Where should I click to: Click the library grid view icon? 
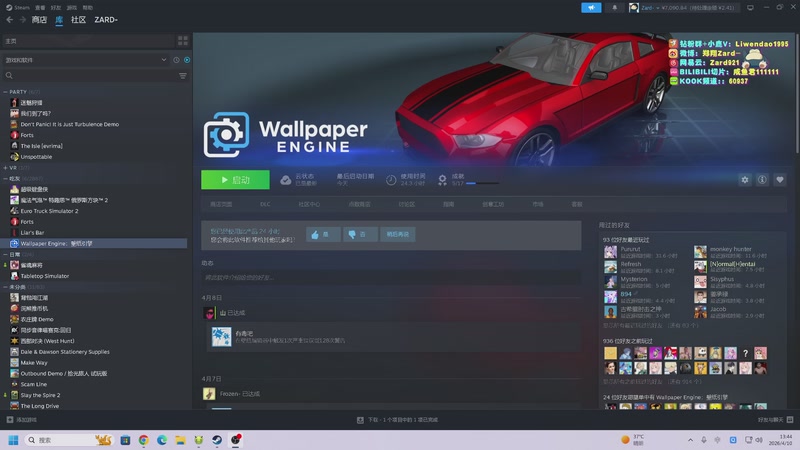pyautogui.click(x=183, y=41)
